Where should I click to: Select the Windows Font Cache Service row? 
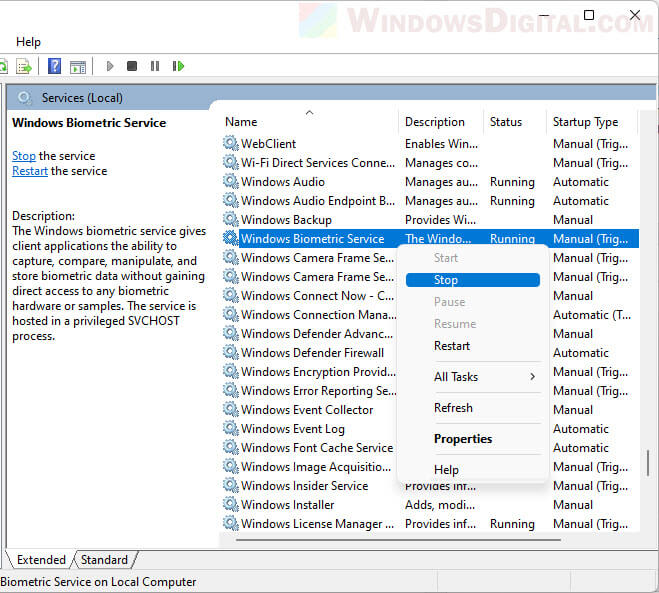tap(430, 448)
